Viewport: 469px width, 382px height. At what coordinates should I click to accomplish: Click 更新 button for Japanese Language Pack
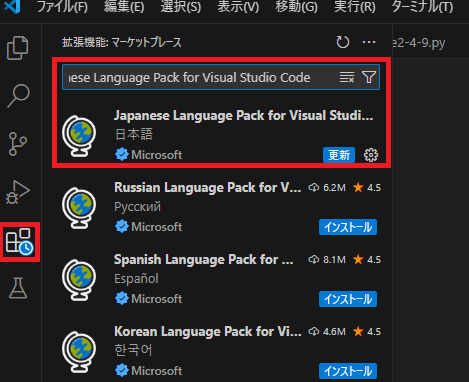coord(339,155)
